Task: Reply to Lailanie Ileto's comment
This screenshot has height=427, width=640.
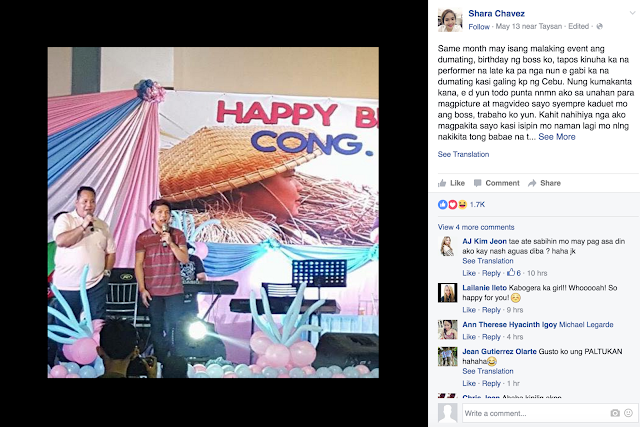Action: click(x=491, y=310)
